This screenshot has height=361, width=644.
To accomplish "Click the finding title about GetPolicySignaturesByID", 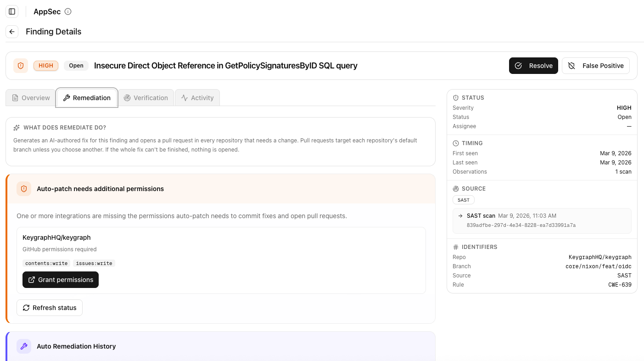I will pos(226,66).
